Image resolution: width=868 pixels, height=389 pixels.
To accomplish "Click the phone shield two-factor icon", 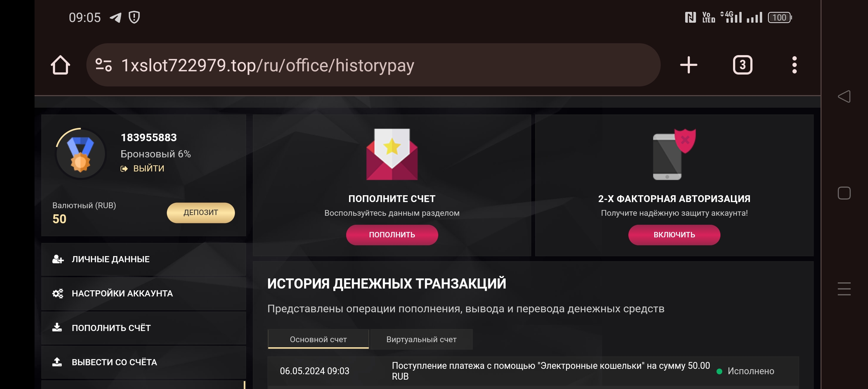I will click(674, 154).
